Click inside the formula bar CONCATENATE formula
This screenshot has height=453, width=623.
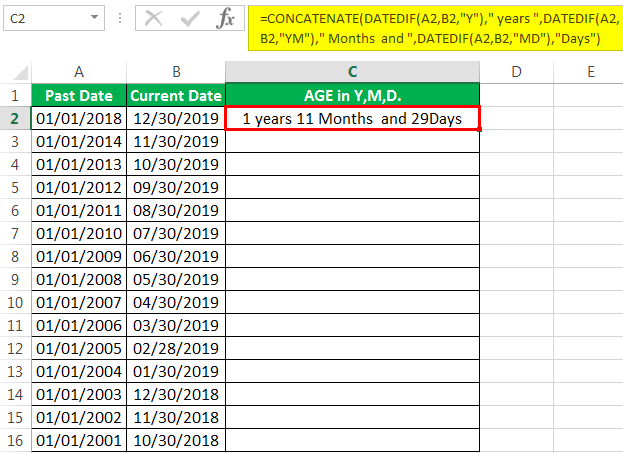click(435, 28)
